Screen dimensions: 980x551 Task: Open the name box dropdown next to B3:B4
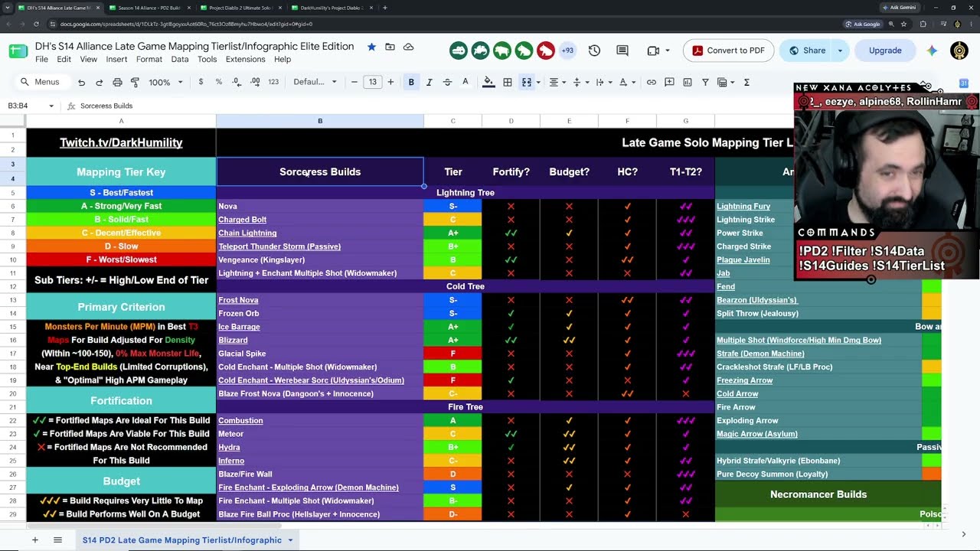51,106
